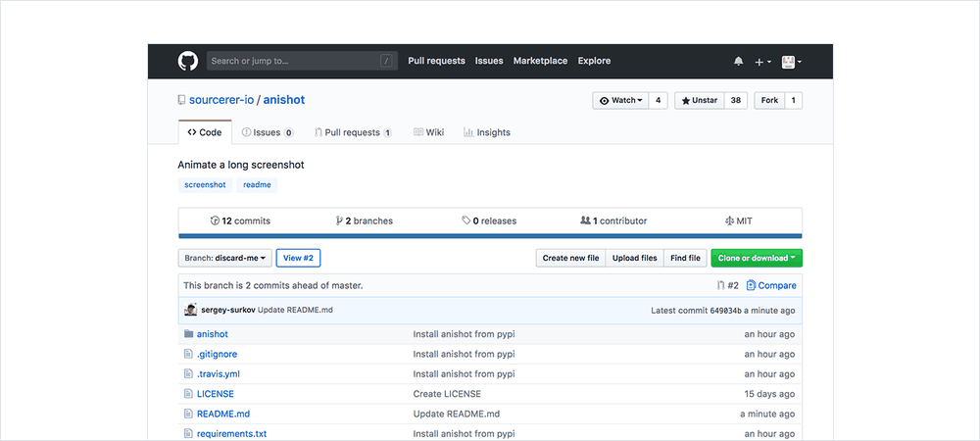Click the pull request #2 icon
The height and width of the screenshot is (441, 980).
tap(721, 286)
